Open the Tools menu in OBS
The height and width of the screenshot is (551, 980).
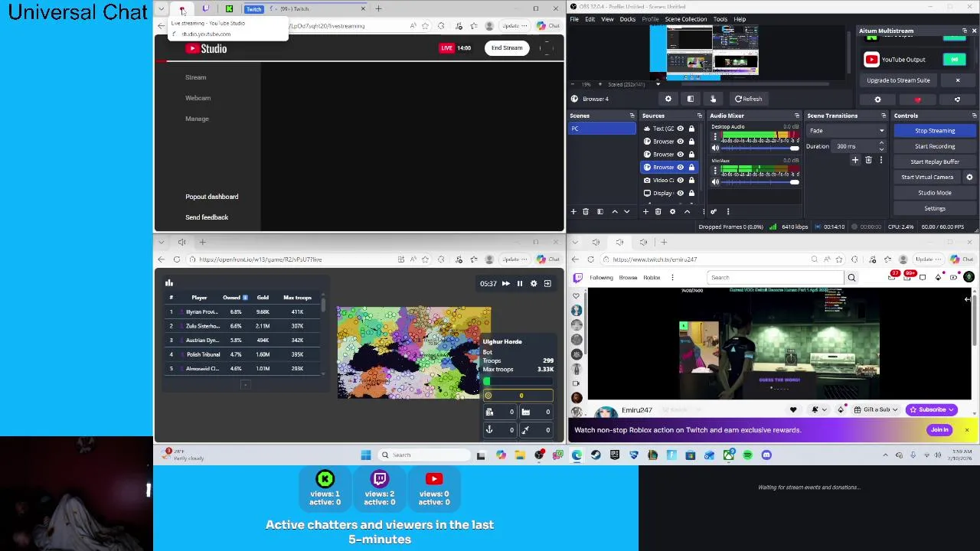(720, 19)
